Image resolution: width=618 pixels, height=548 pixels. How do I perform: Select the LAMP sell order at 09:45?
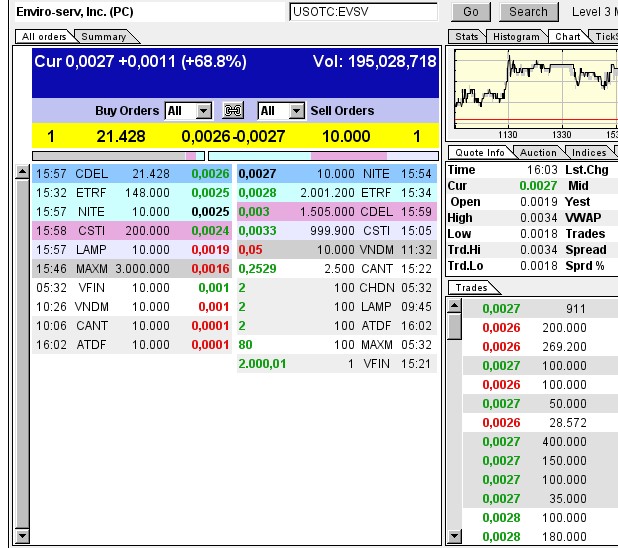click(x=337, y=306)
